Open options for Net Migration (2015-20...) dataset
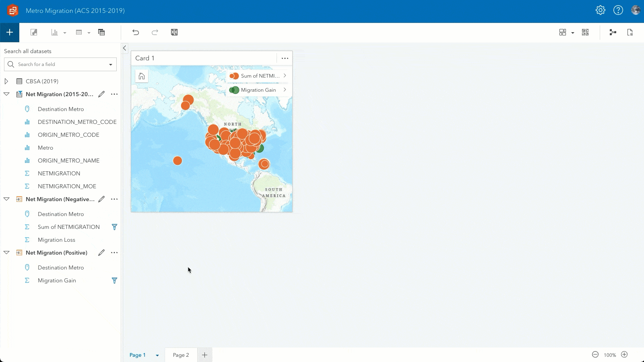The image size is (644, 362). point(114,94)
